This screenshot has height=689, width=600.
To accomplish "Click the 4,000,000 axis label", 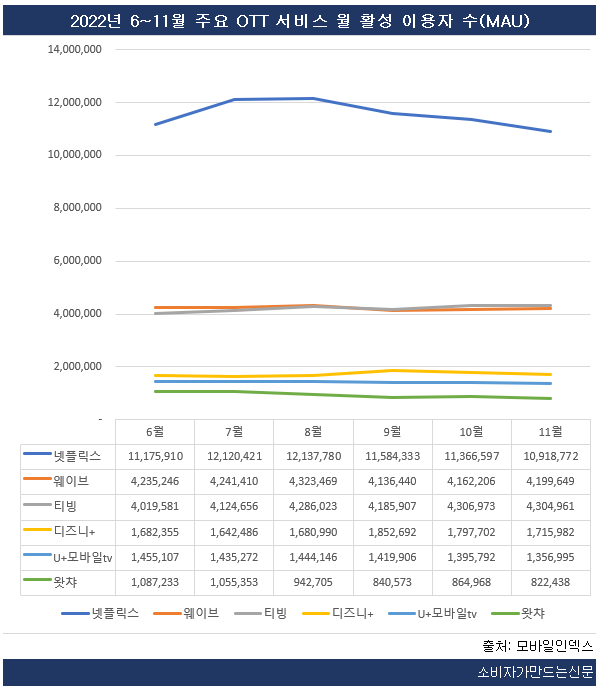I will 77,314.
